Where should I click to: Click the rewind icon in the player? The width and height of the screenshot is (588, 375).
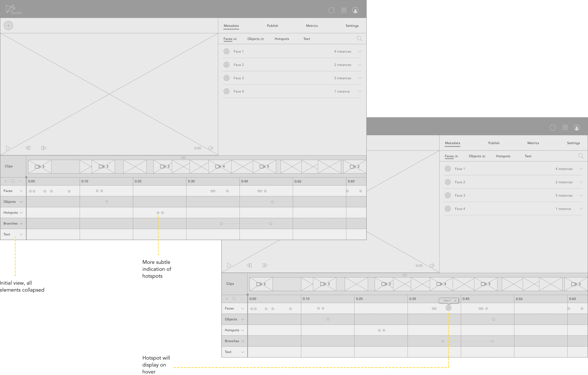coord(28,148)
